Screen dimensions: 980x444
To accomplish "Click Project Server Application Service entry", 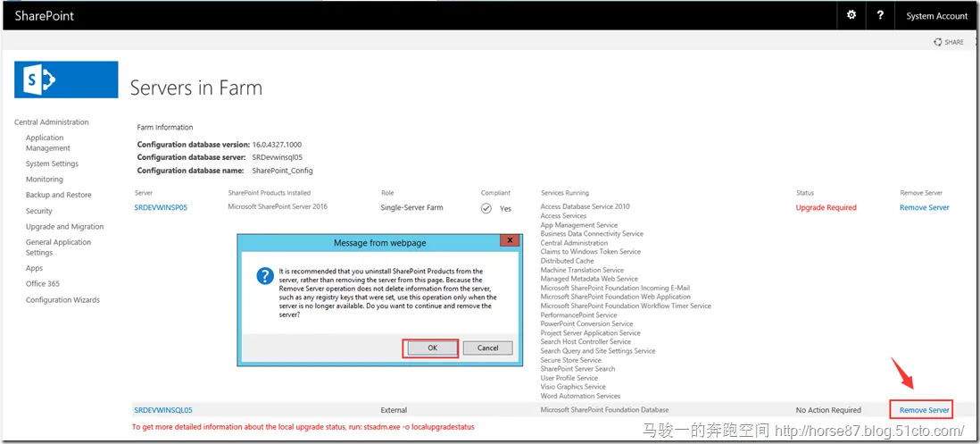I will click(x=591, y=333).
